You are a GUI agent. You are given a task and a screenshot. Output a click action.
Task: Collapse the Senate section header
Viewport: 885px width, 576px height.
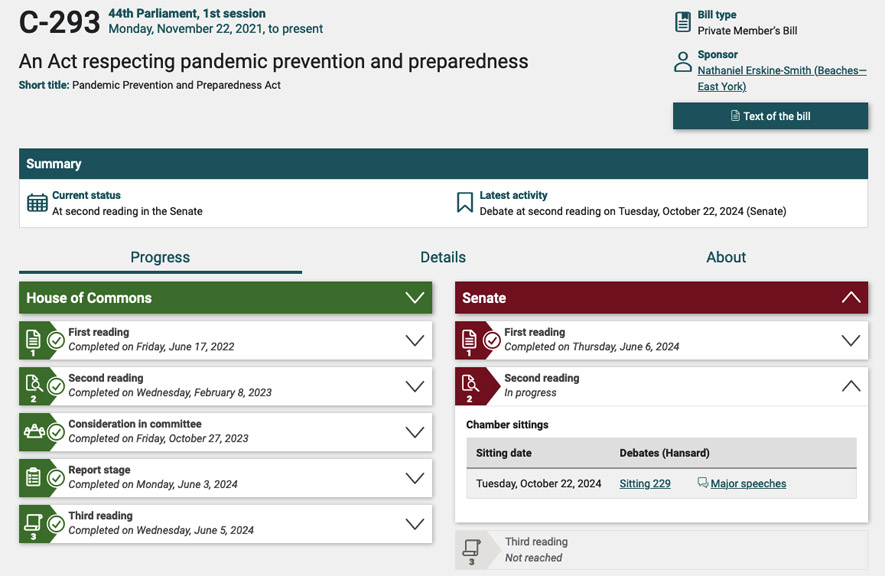pyautogui.click(x=850, y=298)
